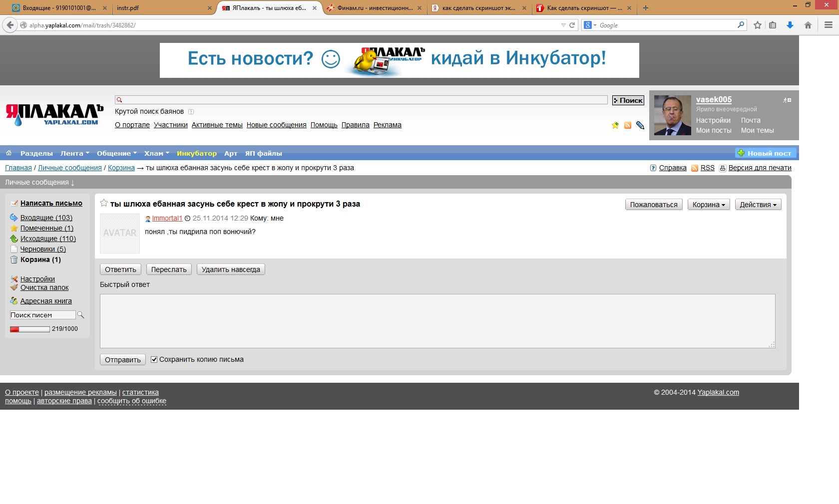Click the Удалить навсегда button
The width and height of the screenshot is (839, 504).
[231, 269]
